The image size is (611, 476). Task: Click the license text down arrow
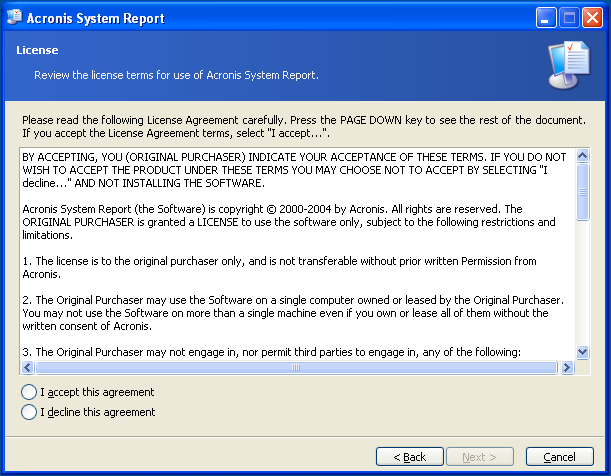tap(583, 352)
